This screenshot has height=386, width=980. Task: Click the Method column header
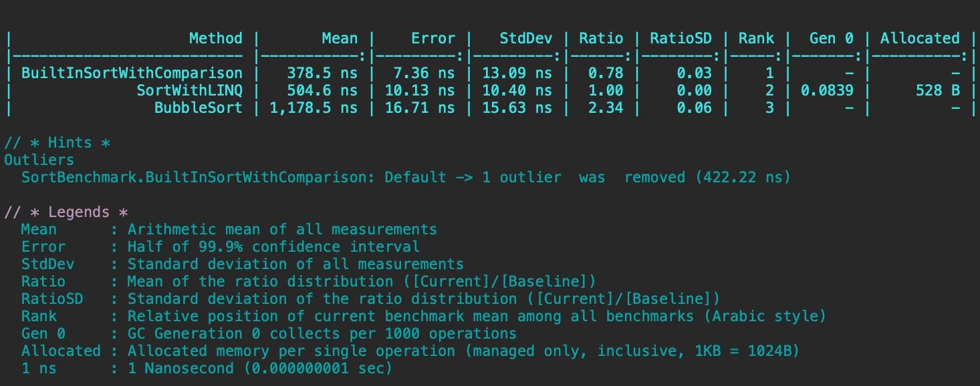pyautogui.click(x=215, y=39)
